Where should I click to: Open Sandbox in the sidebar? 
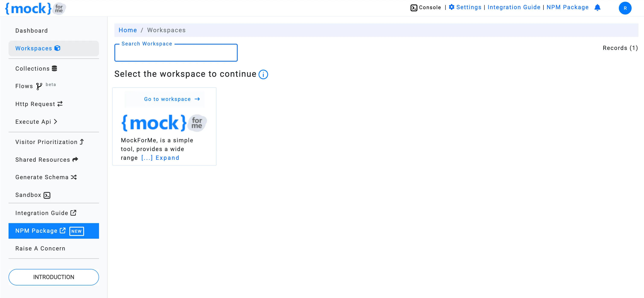click(54, 195)
